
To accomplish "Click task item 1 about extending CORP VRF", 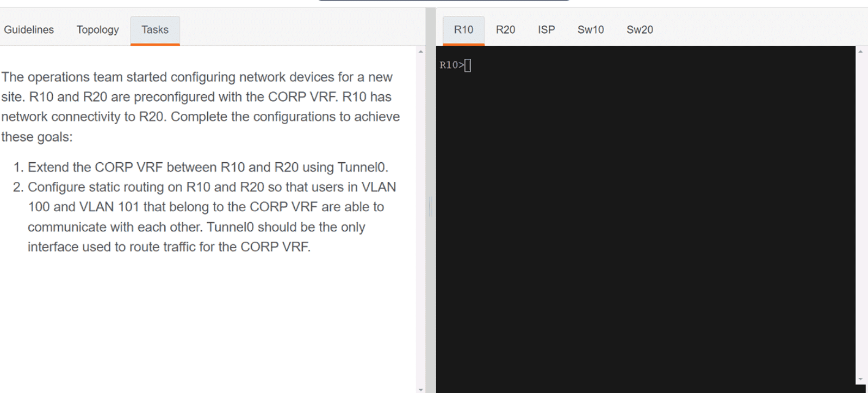I will point(208,167).
